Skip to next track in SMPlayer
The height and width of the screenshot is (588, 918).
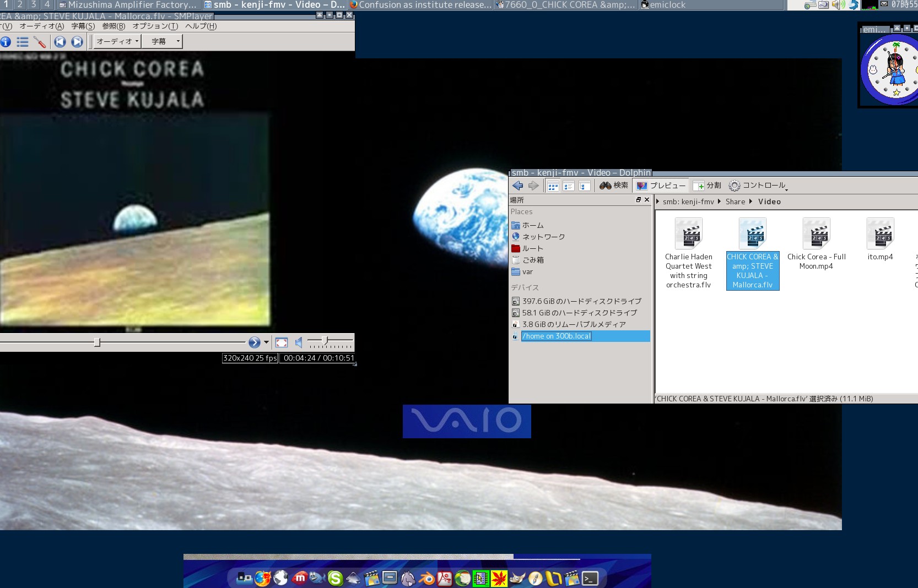(77, 42)
